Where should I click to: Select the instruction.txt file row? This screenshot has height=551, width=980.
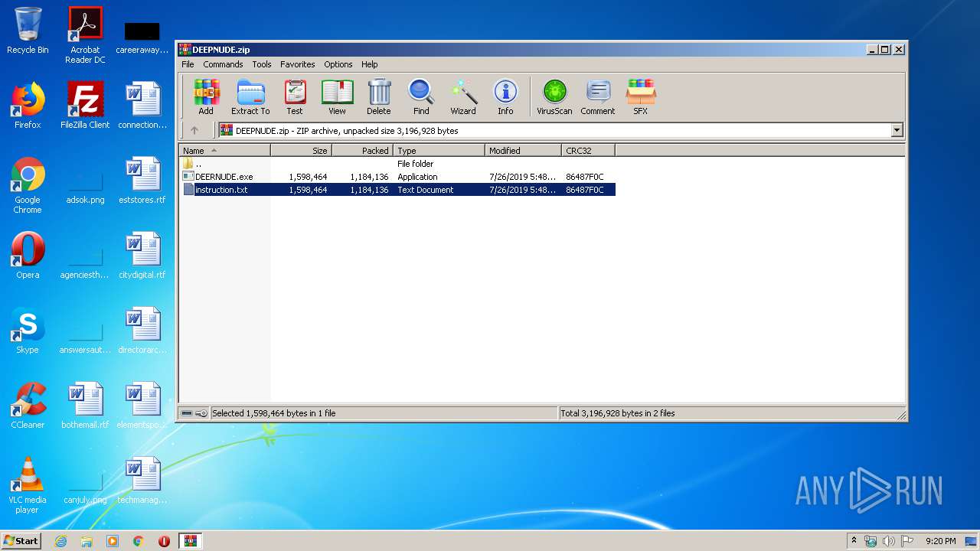coord(397,190)
